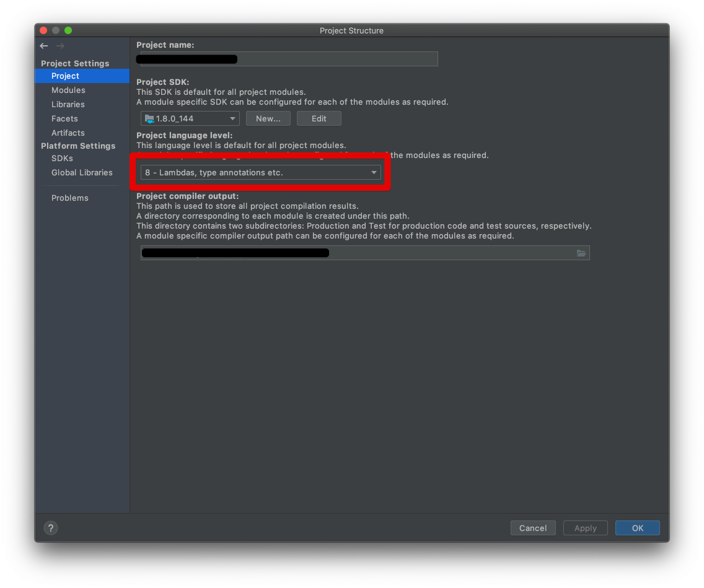Open the Artifacts section

point(68,133)
